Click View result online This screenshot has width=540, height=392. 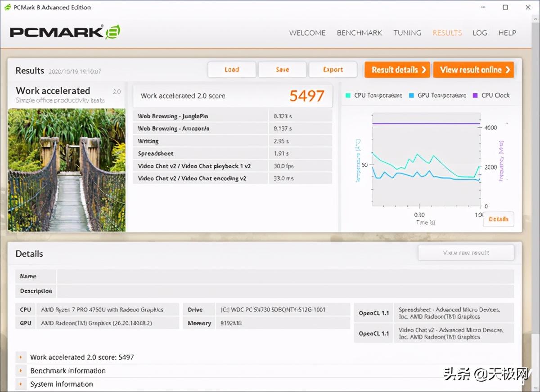coord(473,70)
